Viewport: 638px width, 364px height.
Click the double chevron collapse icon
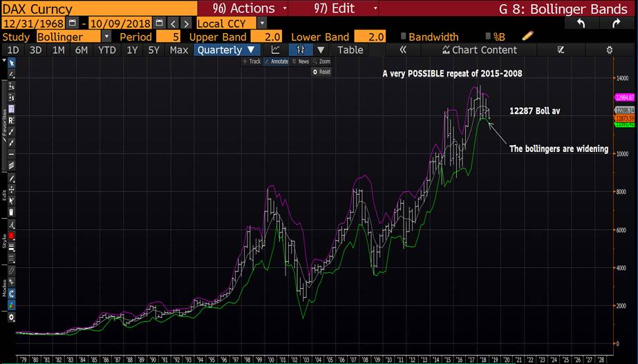coord(403,50)
